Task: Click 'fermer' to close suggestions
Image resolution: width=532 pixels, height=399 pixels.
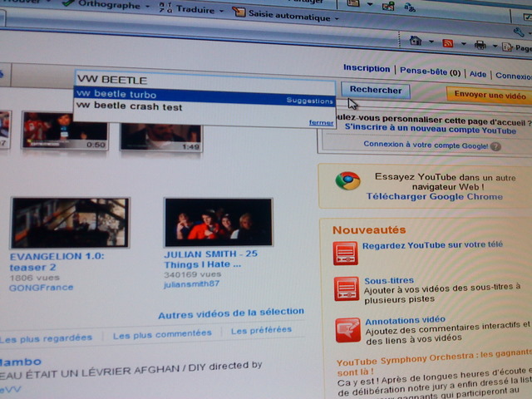Action: (x=321, y=122)
